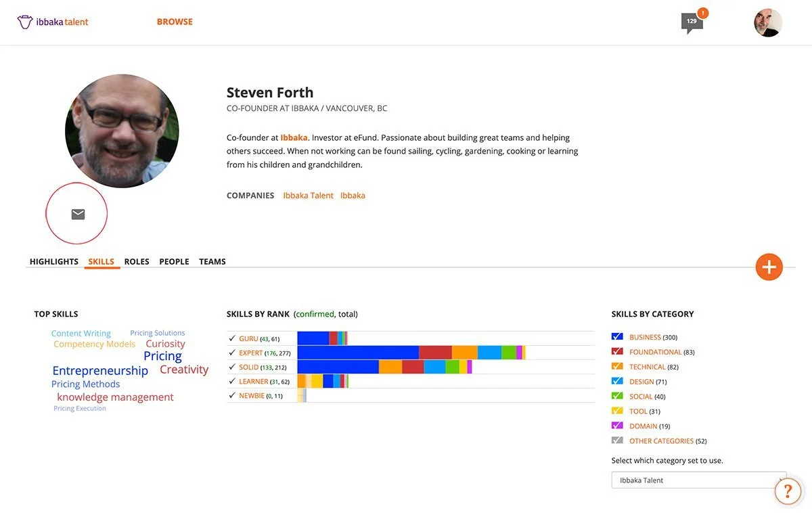Image resolution: width=812 pixels, height=513 pixels.
Task: Click the LEARNER rank label
Action: (x=254, y=382)
